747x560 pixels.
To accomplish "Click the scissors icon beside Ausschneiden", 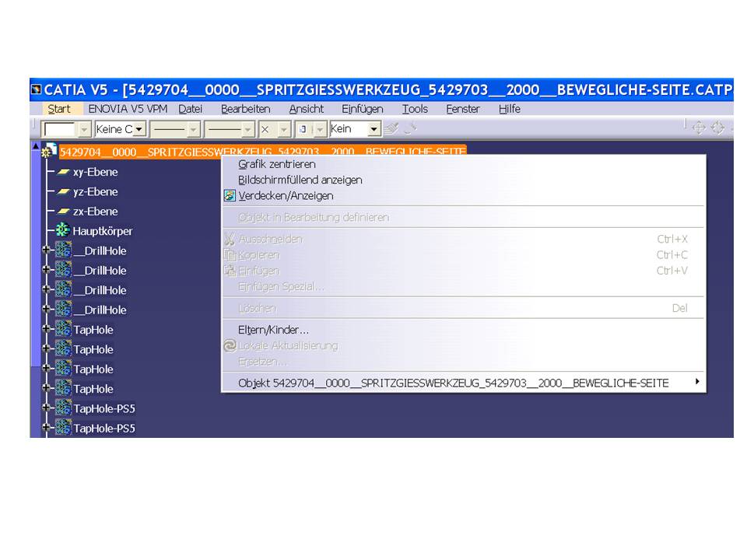I will tap(230, 239).
